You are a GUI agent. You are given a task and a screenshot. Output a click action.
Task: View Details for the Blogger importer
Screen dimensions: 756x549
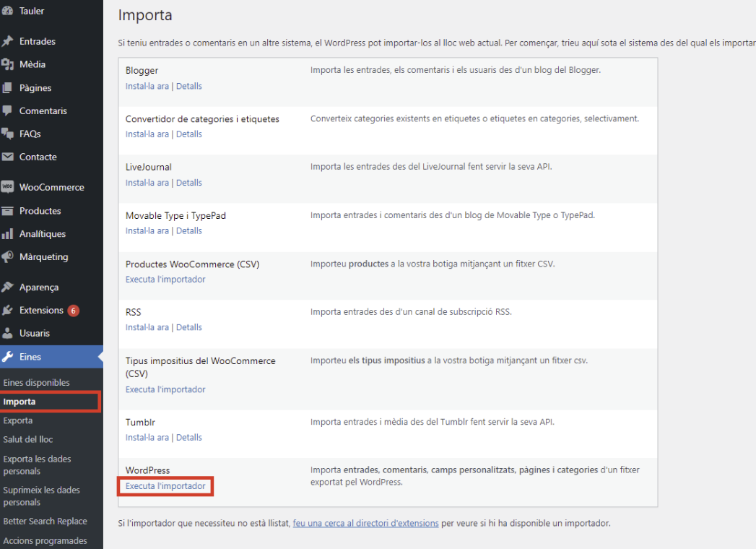click(189, 87)
